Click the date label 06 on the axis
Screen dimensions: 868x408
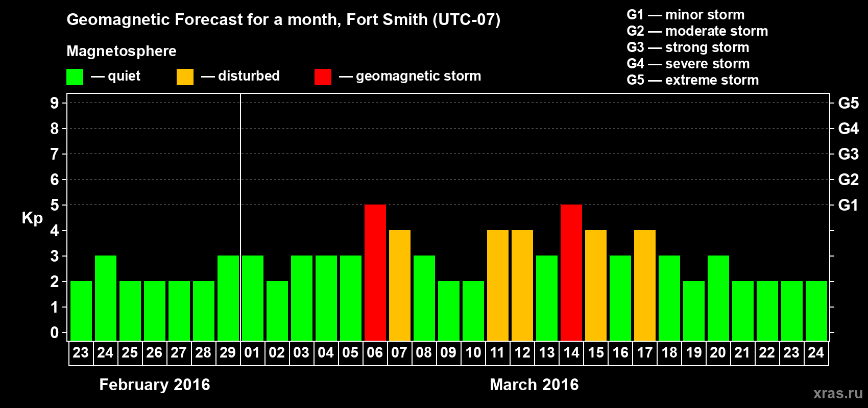pos(375,352)
